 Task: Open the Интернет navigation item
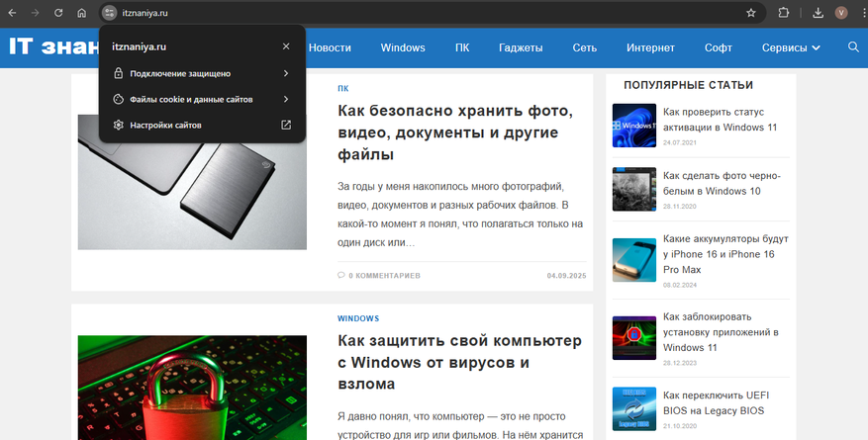(650, 48)
